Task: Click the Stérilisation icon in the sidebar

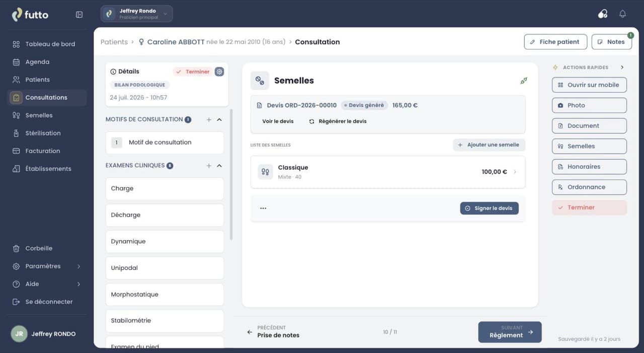Action: [x=16, y=133]
